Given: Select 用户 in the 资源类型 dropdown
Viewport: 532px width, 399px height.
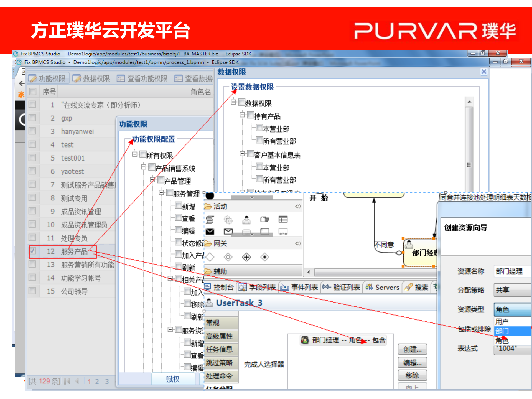Looking at the screenshot, I should (x=502, y=321).
